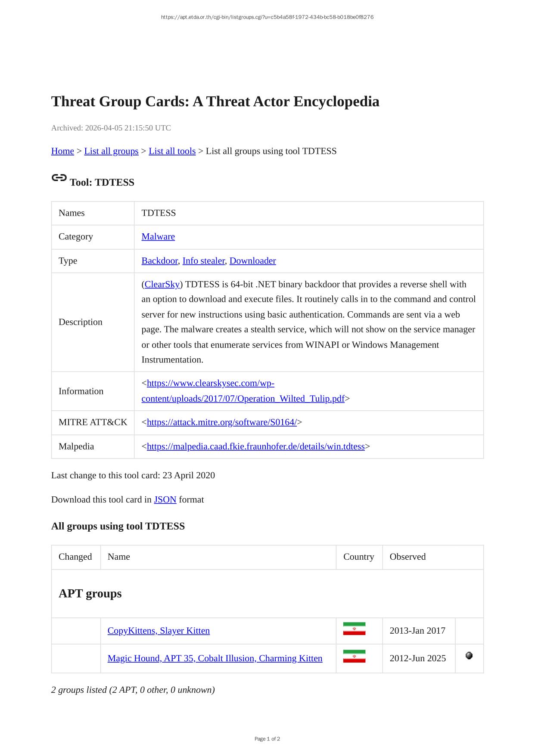Open the Operation Wilted Tulip PDF link
The image size is (535, 756).
(x=243, y=399)
